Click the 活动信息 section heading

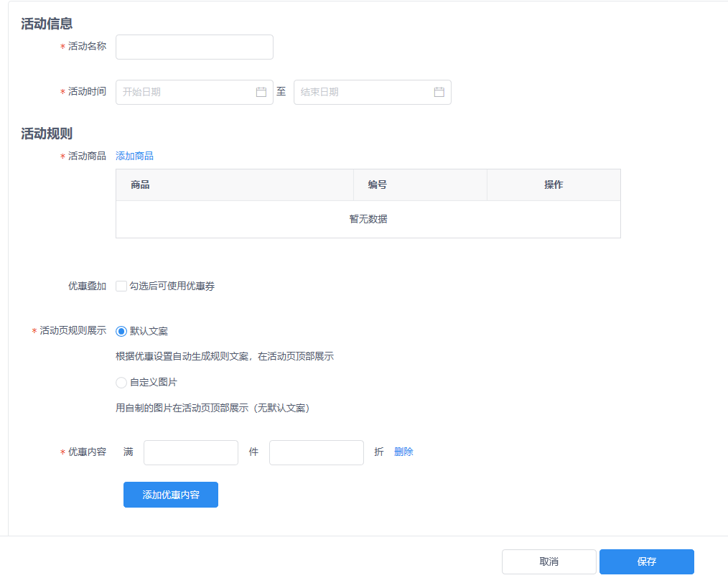tap(47, 24)
